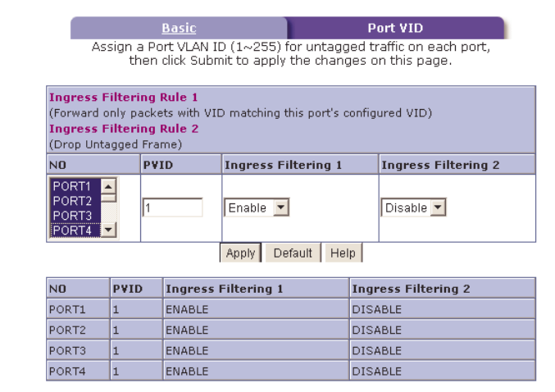This screenshot has height=392, width=555.
Task: Open the Help button
Action: click(x=343, y=253)
